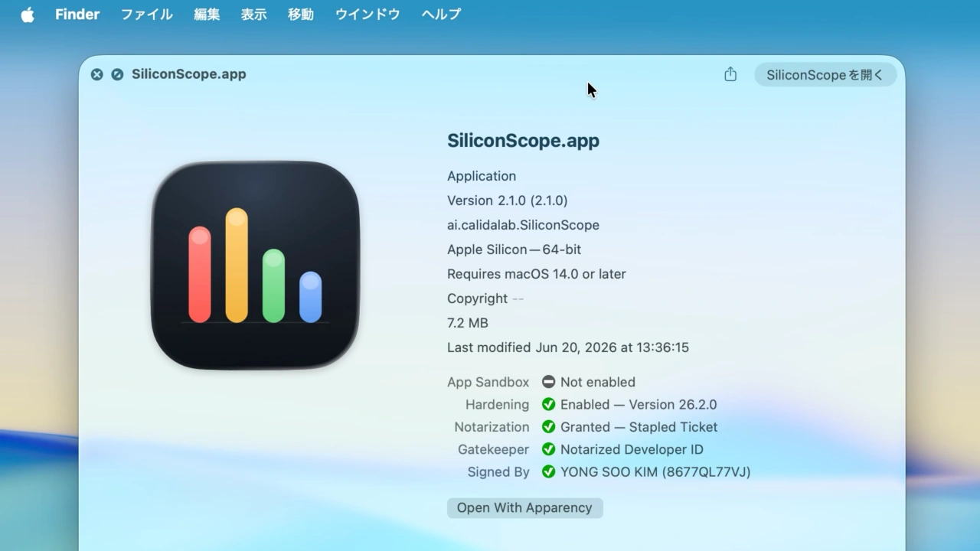
Task: Click the SiliconScopeを開く button
Action: pos(825,75)
